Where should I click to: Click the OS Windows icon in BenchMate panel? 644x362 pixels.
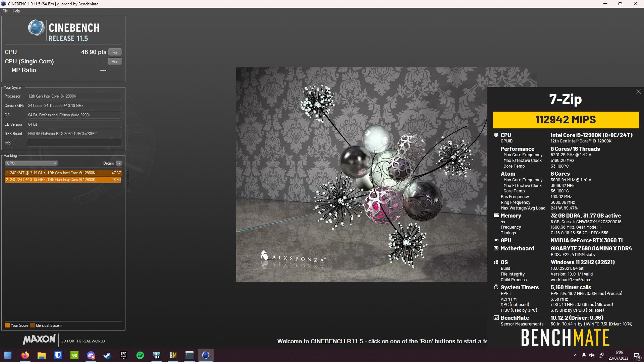coord(496,262)
